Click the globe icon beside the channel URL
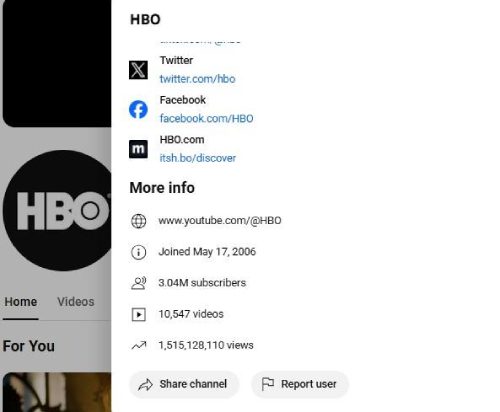 pos(139,221)
